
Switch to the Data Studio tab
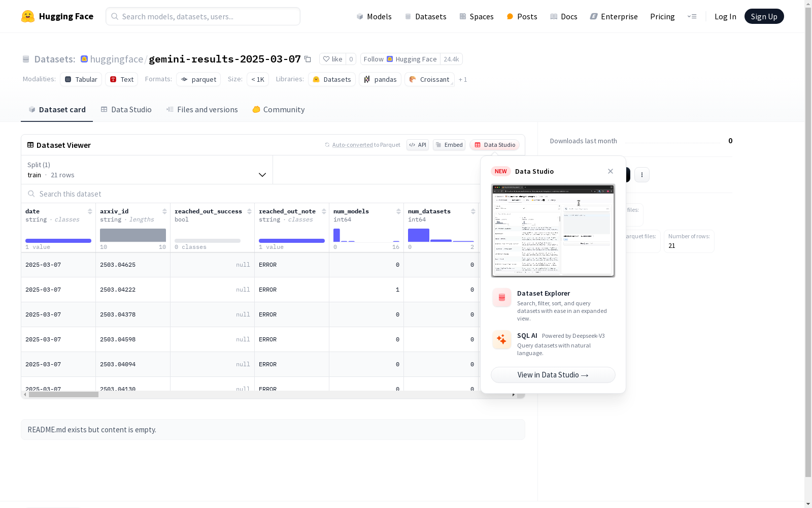[x=126, y=110]
